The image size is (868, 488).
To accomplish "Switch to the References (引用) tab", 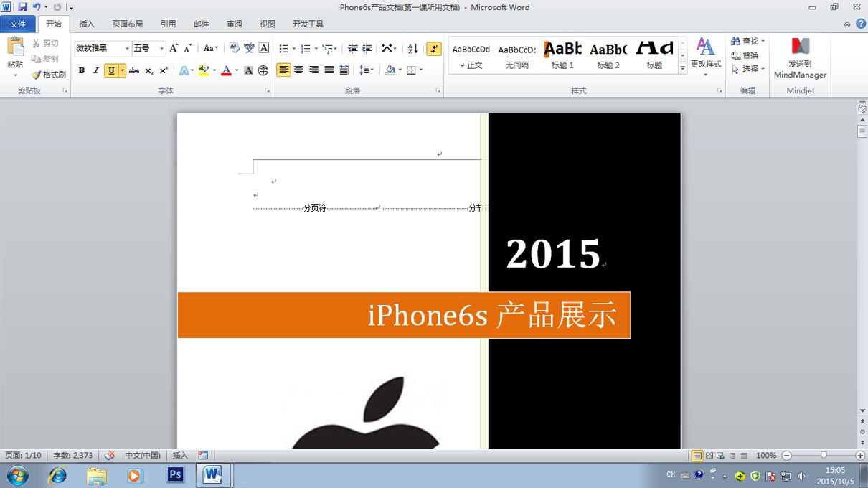I will [x=168, y=24].
